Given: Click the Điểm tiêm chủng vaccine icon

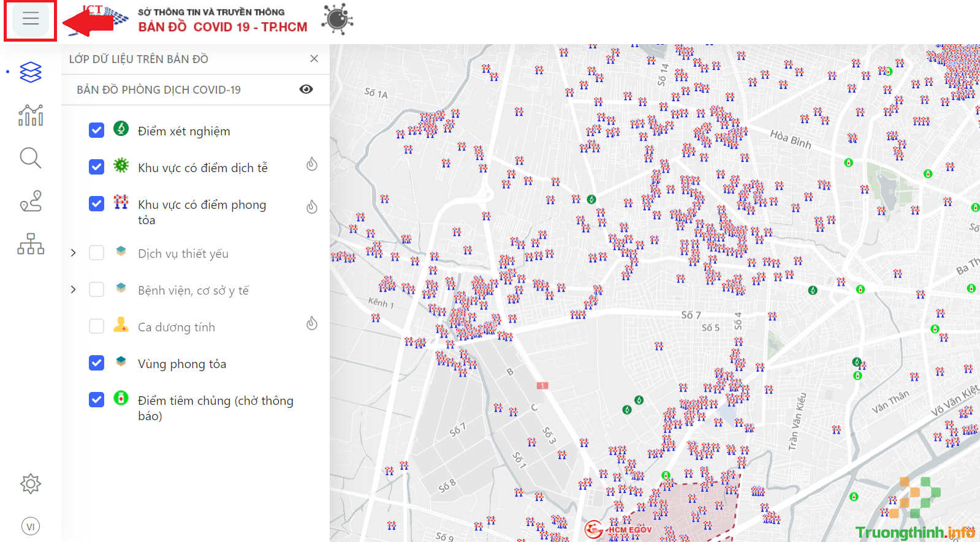Looking at the screenshot, I should [121, 398].
